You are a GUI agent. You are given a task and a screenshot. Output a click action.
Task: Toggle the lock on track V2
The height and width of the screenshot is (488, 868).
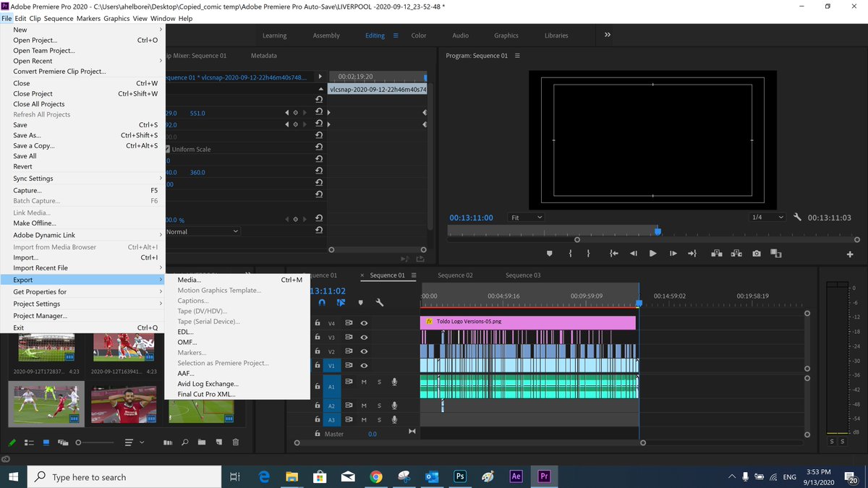(317, 351)
